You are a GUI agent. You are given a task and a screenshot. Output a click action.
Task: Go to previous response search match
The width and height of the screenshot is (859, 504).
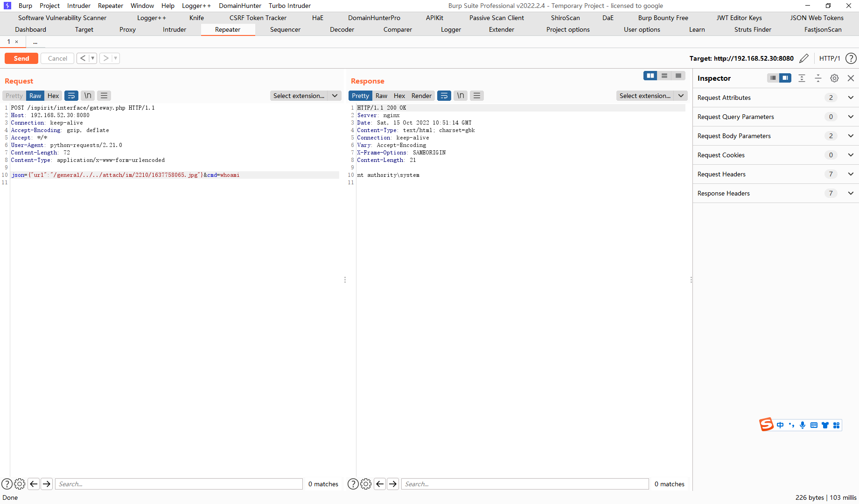click(x=380, y=484)
